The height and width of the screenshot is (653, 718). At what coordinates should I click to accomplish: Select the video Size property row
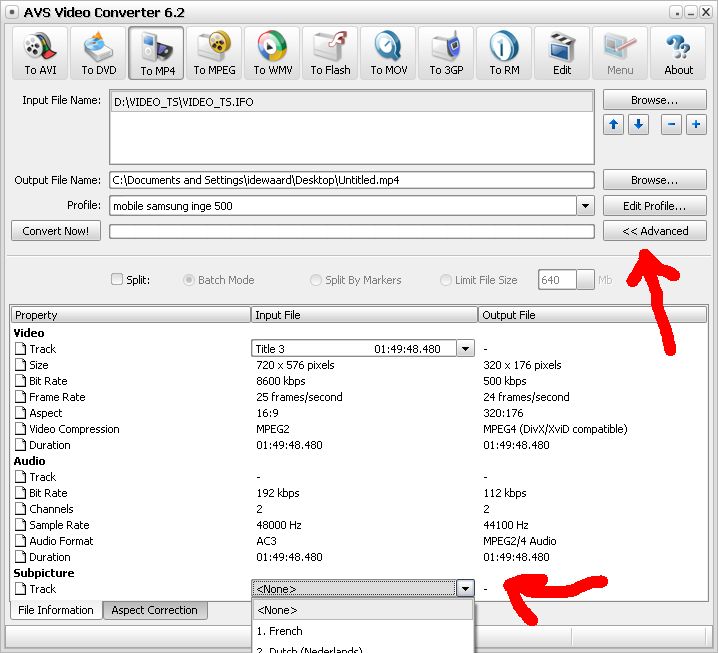tap(359, 365)
